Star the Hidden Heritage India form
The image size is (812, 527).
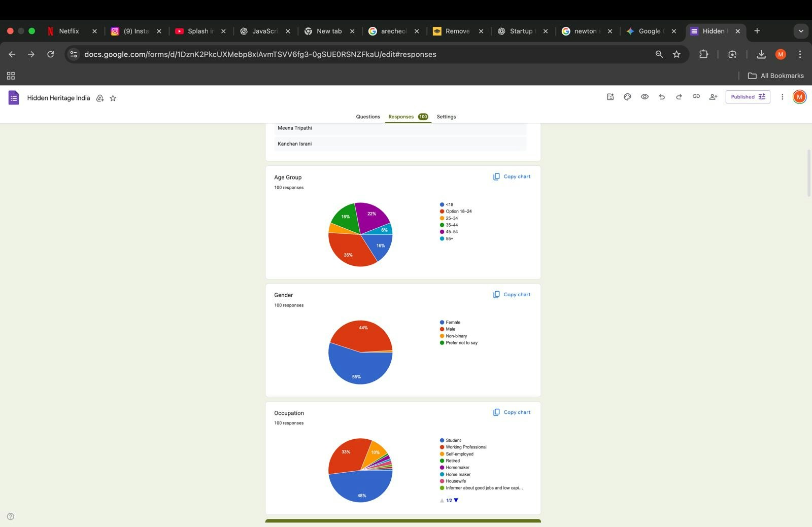tap(113, 98)
